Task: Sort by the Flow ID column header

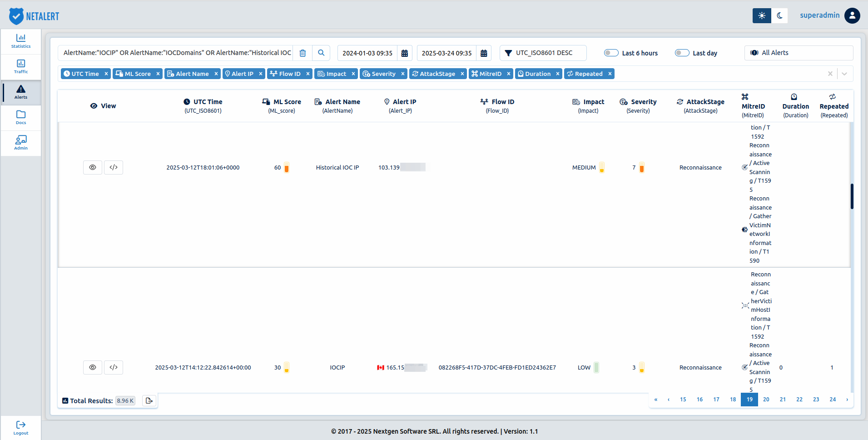Action: click(497, 106)
